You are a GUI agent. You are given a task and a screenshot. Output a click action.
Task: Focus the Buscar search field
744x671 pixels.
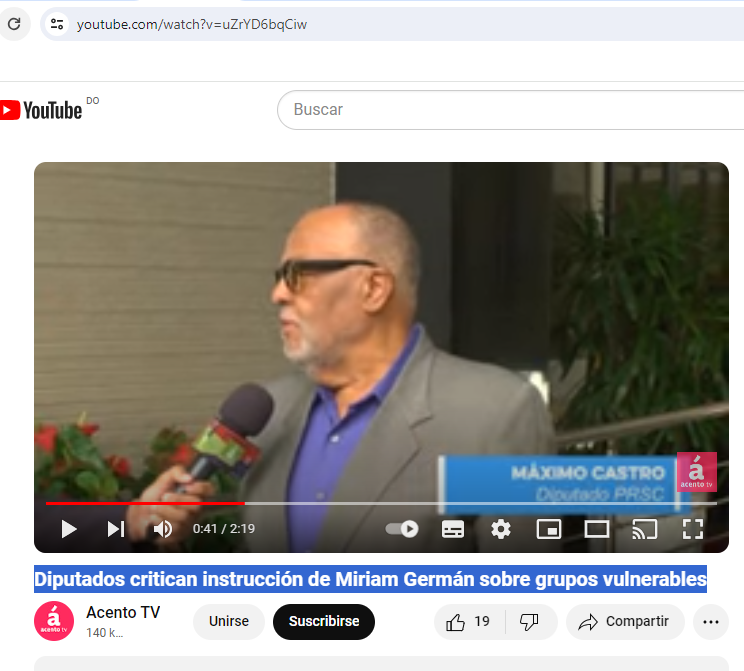[x=510, y=110]
